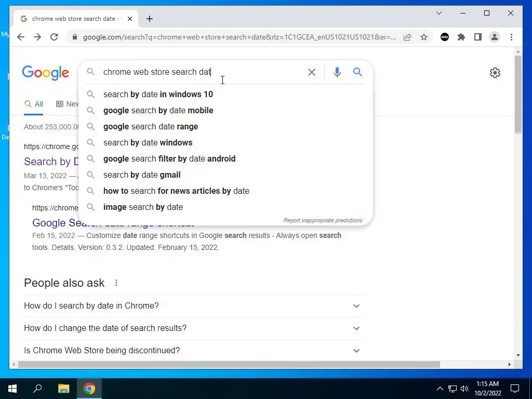Open Google quick settings gear
The image size is (532, 399).
495,73
